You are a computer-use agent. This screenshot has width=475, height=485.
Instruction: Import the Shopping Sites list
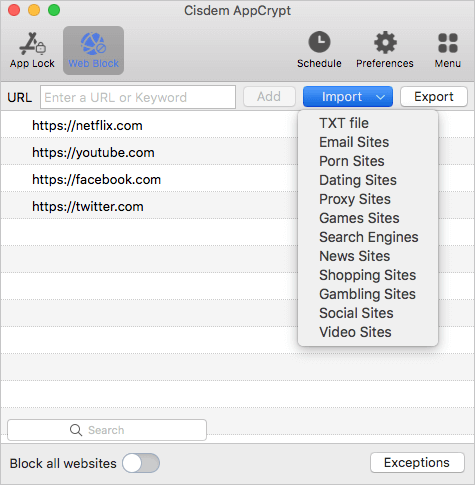click(367, 275)
